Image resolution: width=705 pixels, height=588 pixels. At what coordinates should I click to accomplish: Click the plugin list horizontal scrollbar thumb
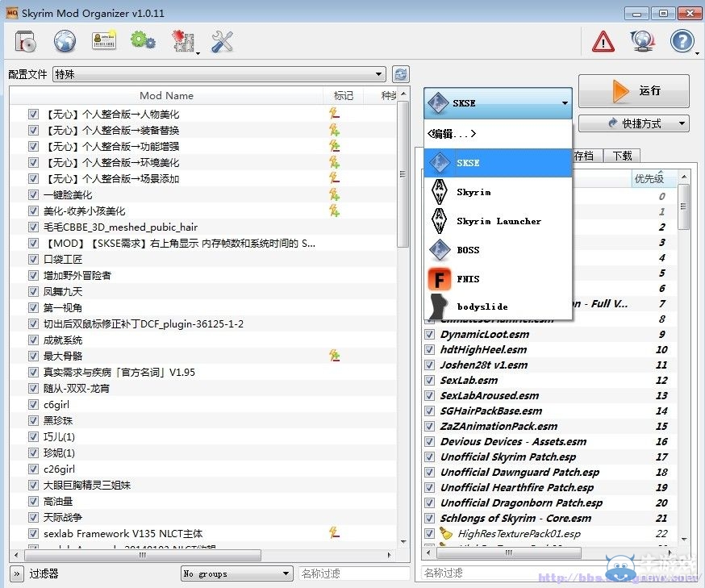[x=508, y=553]
